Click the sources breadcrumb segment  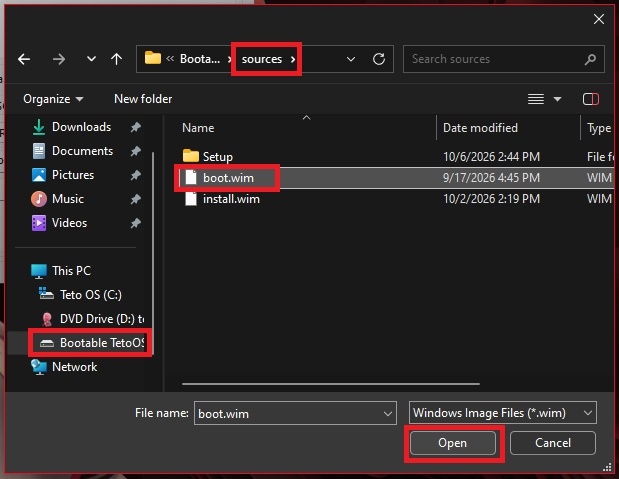point(262,59)
